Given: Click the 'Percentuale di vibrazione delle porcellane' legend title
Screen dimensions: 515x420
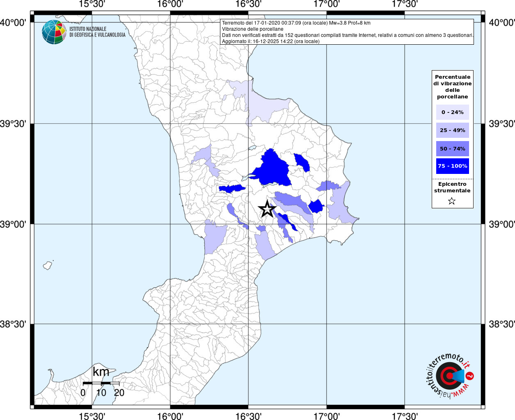Looking at the screenshot, I should [x=452, y=87].
